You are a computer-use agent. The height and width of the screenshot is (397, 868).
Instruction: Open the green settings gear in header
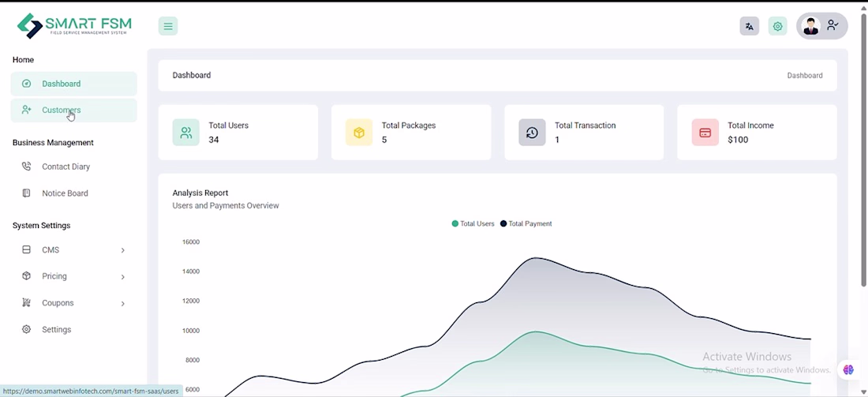pyautogui.click(x=778, y=26)
